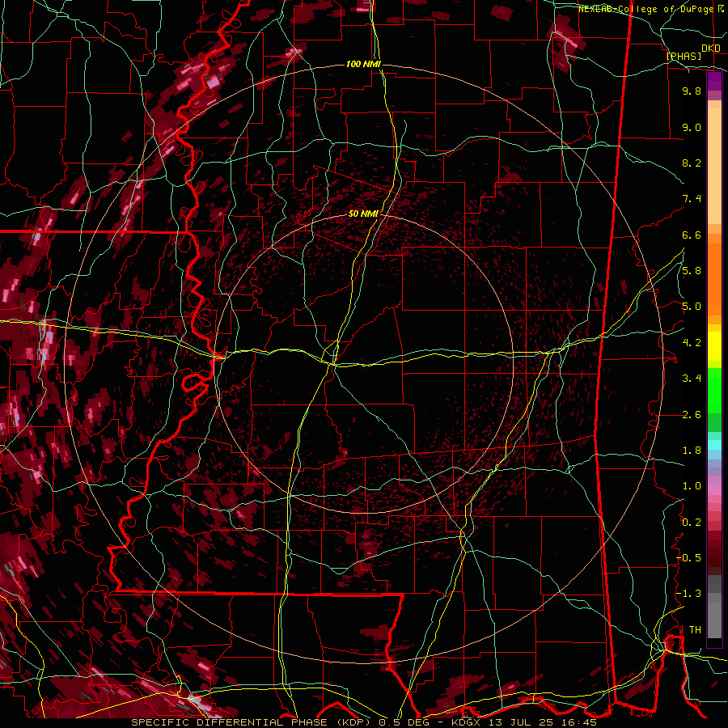Image resolution: width=728 pixels, height=728 pixels.
Task: Click the 4.2 scale value
Action: [x=692, y=343]
